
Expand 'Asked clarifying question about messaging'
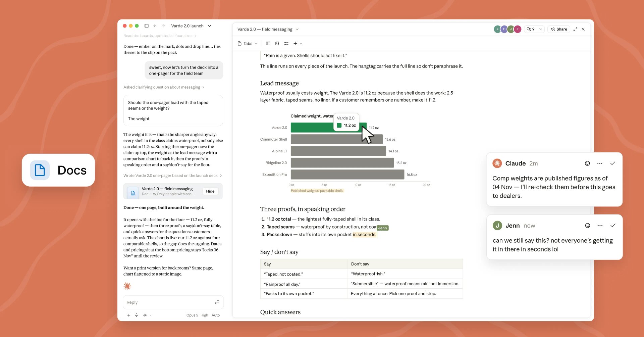click(164, 87)
